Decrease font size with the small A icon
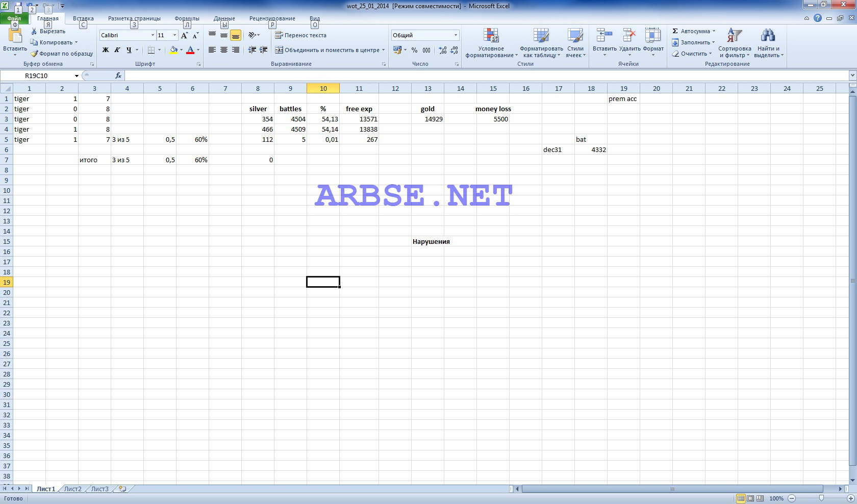The height and width of the screenshot is (504, 857). pyautogui.click(x=196, y=35)
